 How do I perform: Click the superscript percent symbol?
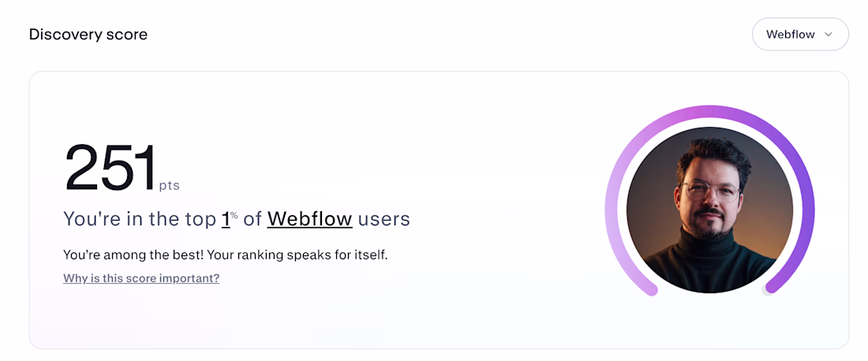(x=234, y=214)
